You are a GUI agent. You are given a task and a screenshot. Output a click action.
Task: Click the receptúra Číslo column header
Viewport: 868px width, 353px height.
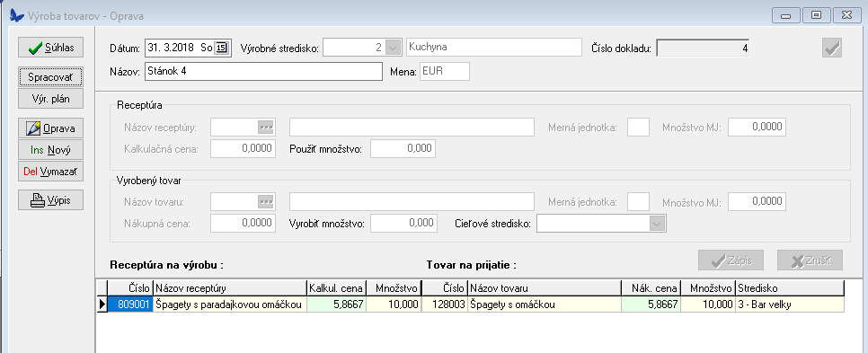coord(130,288)
